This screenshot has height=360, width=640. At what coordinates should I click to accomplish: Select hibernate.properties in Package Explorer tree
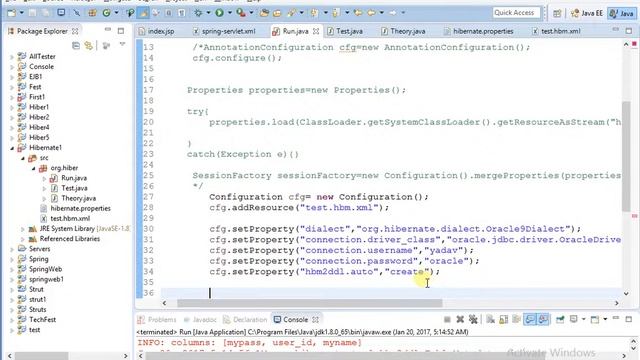pyautogui.click(x=80, y=209)
